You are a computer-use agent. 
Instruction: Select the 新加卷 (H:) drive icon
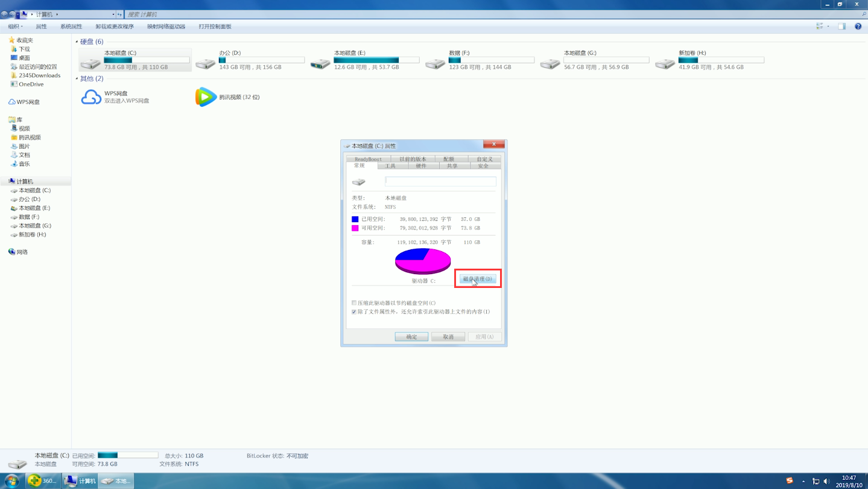[665, 63]
